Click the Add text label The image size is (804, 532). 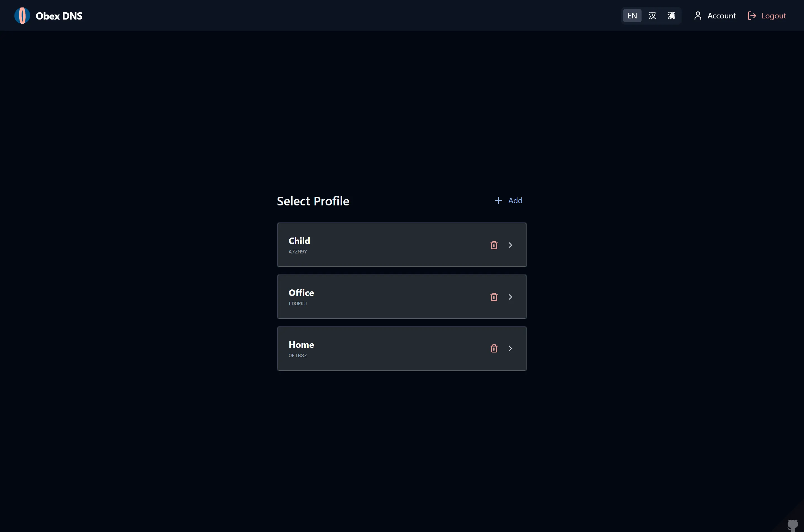tap(515, 200)
